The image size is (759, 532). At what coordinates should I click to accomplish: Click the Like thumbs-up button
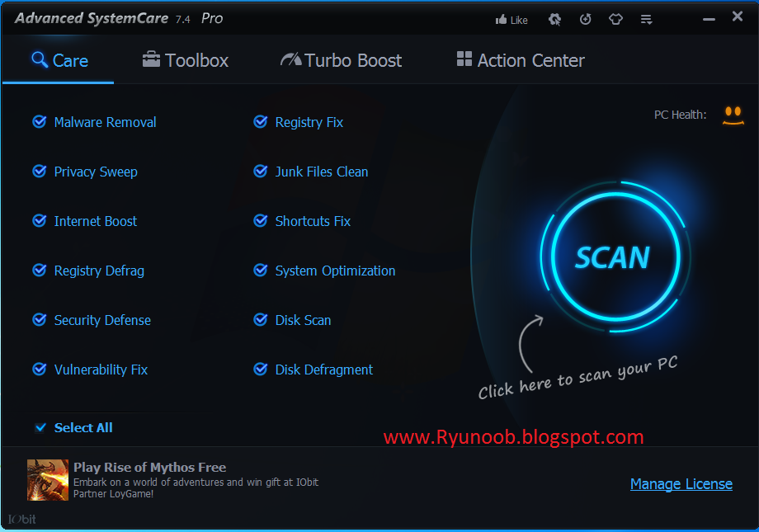pos(511,20)
